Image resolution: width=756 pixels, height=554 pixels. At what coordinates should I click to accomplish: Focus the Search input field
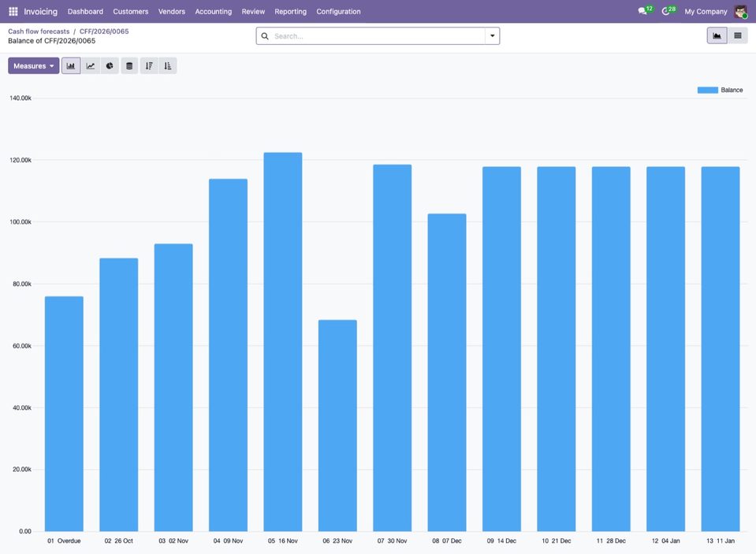[x=378, y=36]
